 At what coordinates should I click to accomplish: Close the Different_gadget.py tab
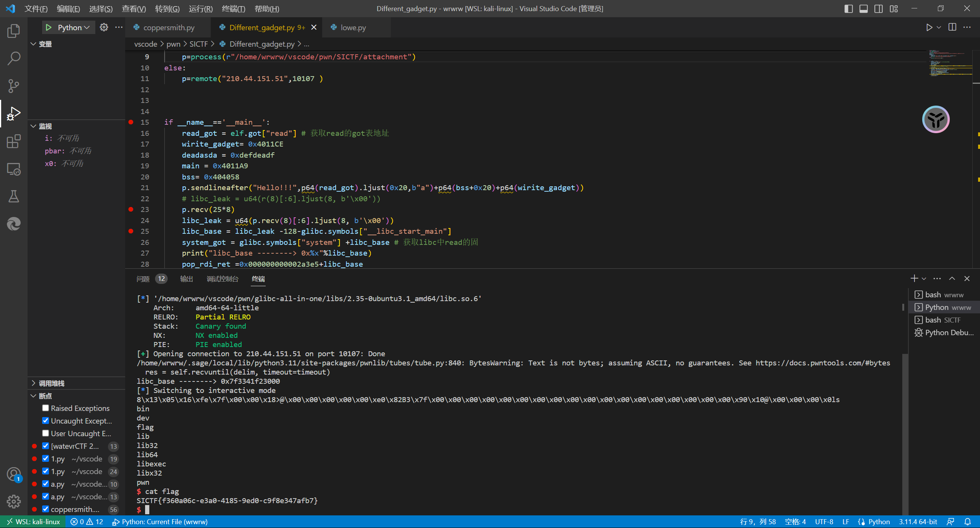[314, 27]
